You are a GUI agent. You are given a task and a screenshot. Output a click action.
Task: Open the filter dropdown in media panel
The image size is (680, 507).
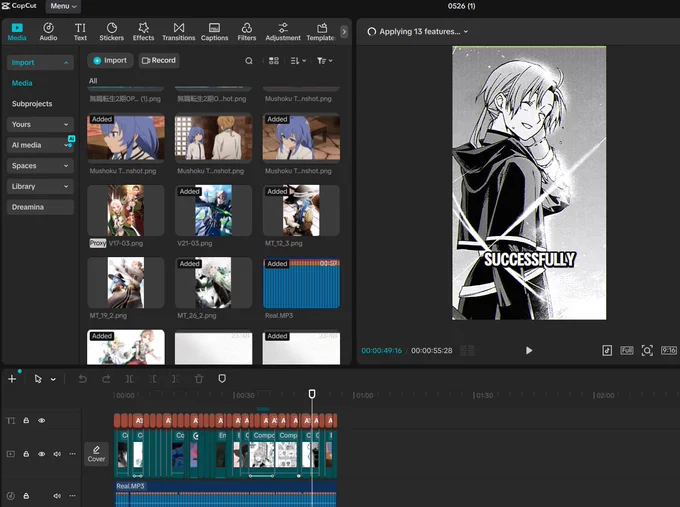click(324, 61)
